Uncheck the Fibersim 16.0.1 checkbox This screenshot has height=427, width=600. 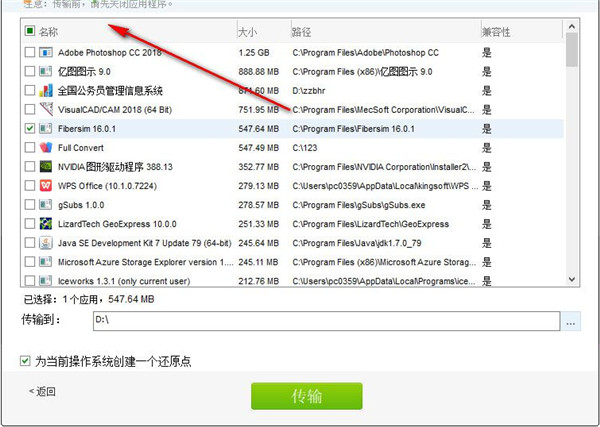pos(29,129)
